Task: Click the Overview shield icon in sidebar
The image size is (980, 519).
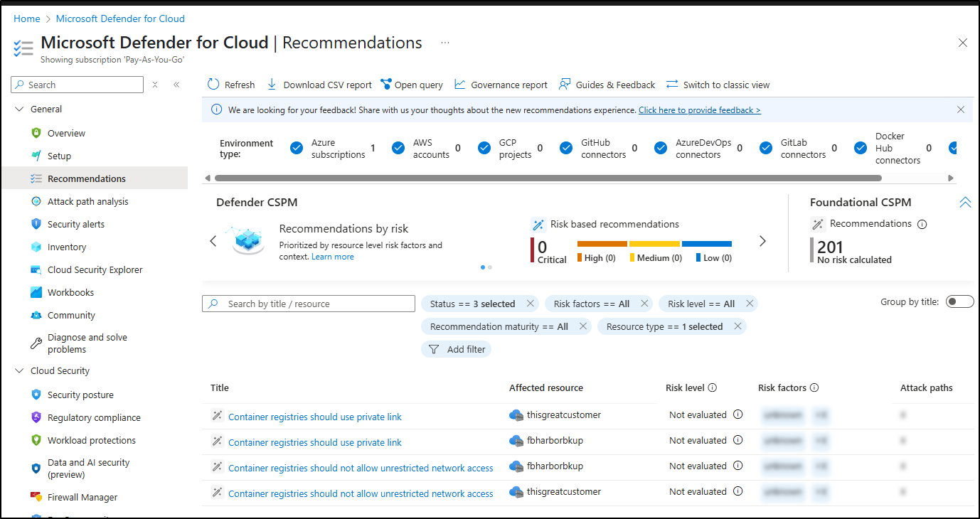Action: (x=36, y=133)
